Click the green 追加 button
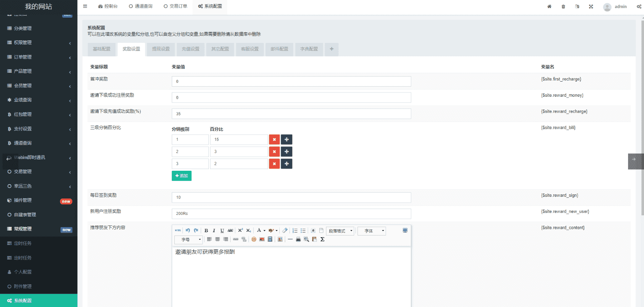This screenshot has height=307, width=644. [181, 176]
